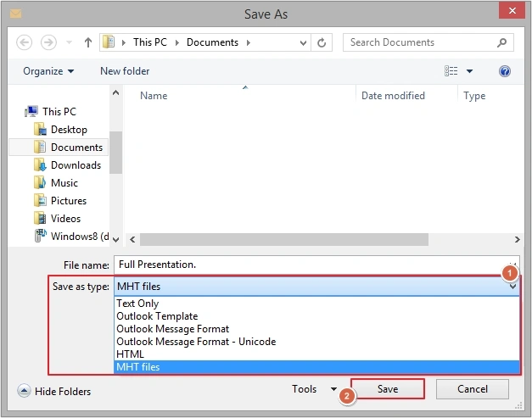Expand the chevron after Documents in the address bar
Viewport: 532px width, 418px height.
click(249, 42)
